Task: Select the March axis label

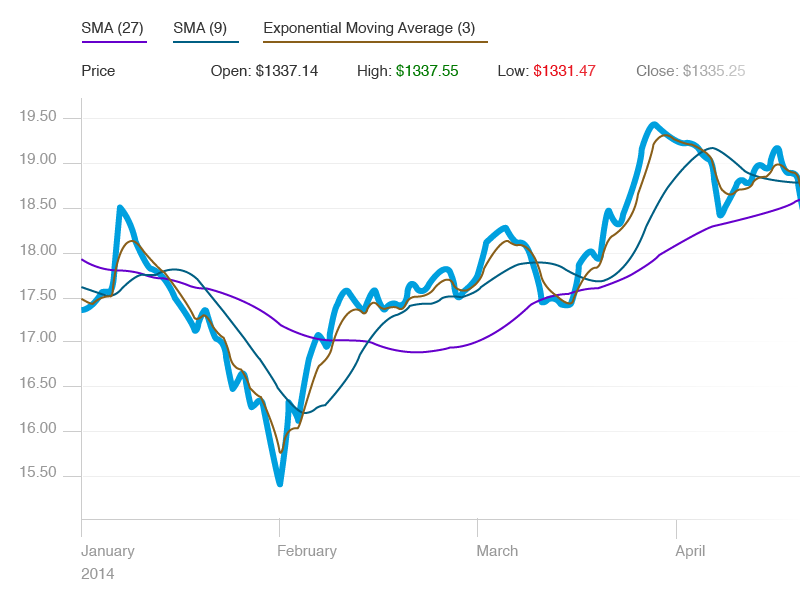Action: pos(497,551)
